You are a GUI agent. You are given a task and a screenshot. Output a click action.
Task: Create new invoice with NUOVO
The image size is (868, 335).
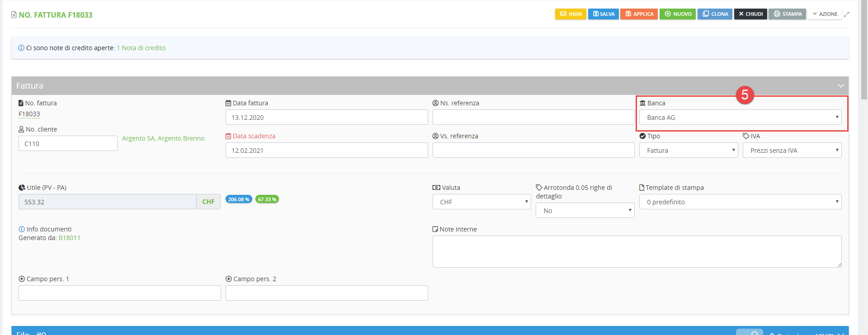tap(677, 14)
